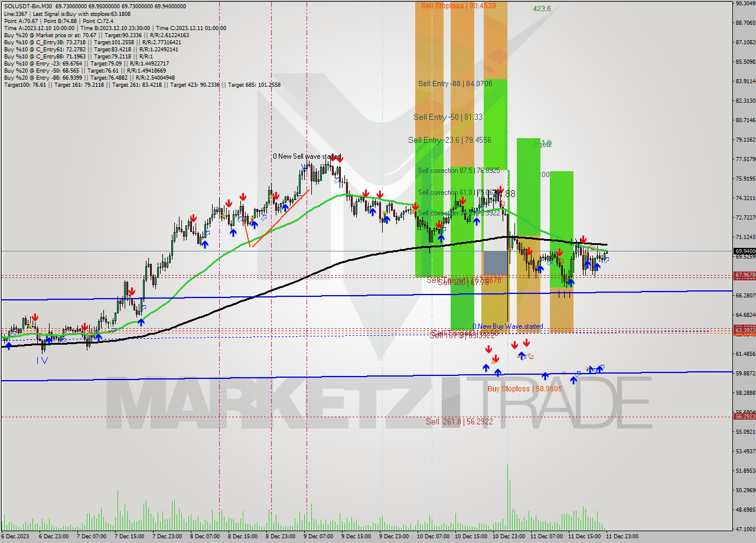Click the '8 Dec 07:00' time label

tap(205, 537)
